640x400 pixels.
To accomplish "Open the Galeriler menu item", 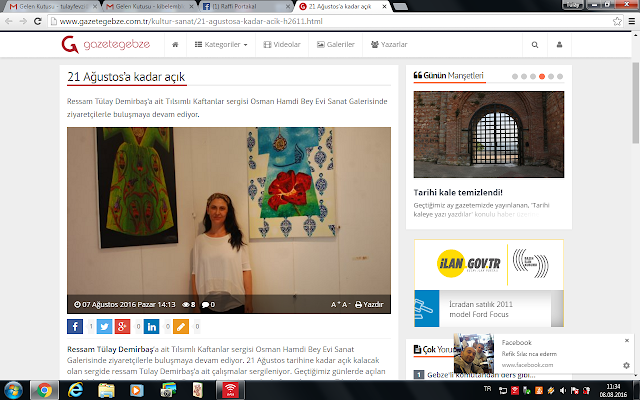I will click(x=336, y=44).
